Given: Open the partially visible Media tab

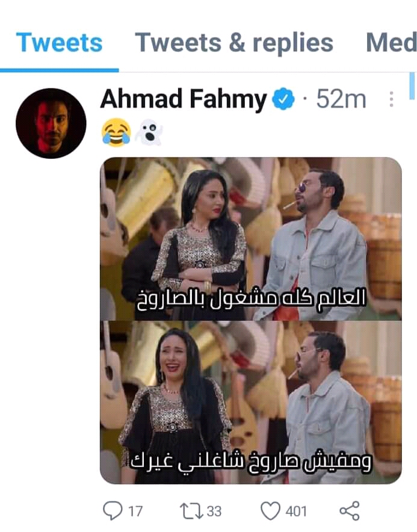Looking at the screenshot, I should click(391, 43).
